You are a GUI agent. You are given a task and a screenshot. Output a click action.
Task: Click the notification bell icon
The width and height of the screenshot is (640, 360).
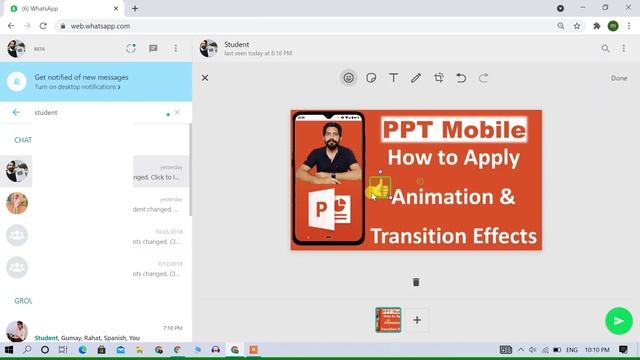pos(17,82)
